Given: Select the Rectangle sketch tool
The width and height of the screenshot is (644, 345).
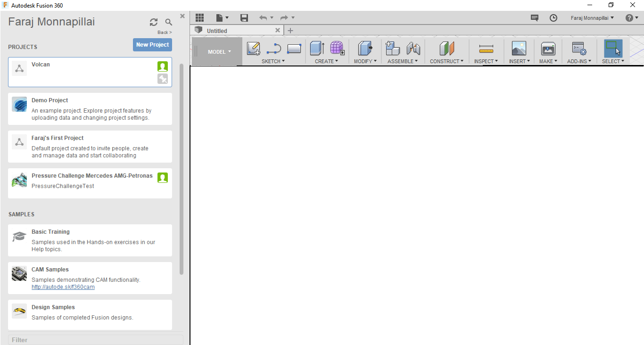Looking at the screenshot, I should (294, 49).
